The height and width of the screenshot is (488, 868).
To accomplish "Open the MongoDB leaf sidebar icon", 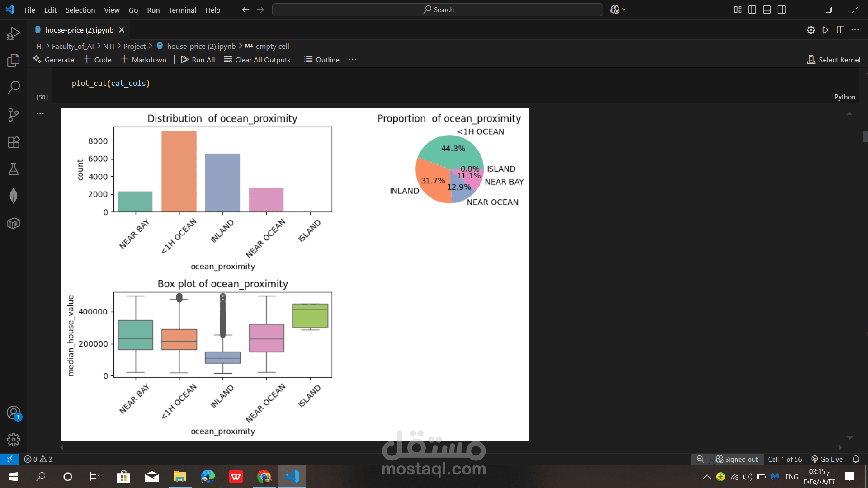I will coord(14,196).
